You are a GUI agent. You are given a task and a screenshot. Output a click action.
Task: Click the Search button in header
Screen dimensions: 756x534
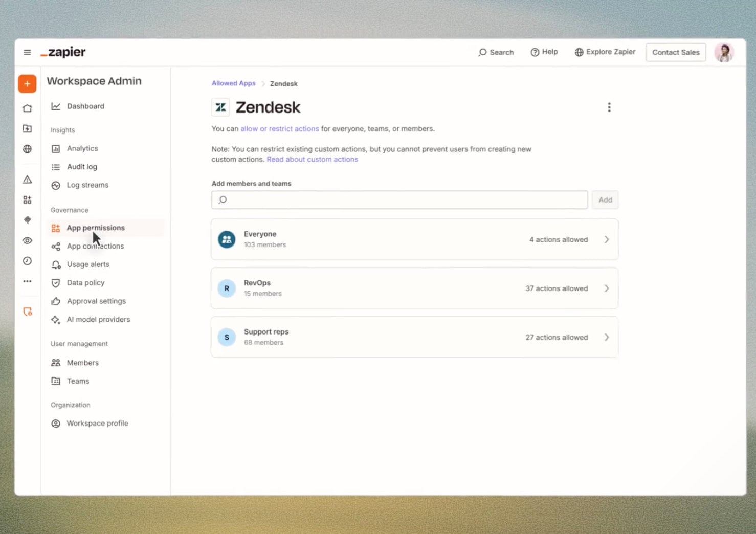(x=496, y=52)
